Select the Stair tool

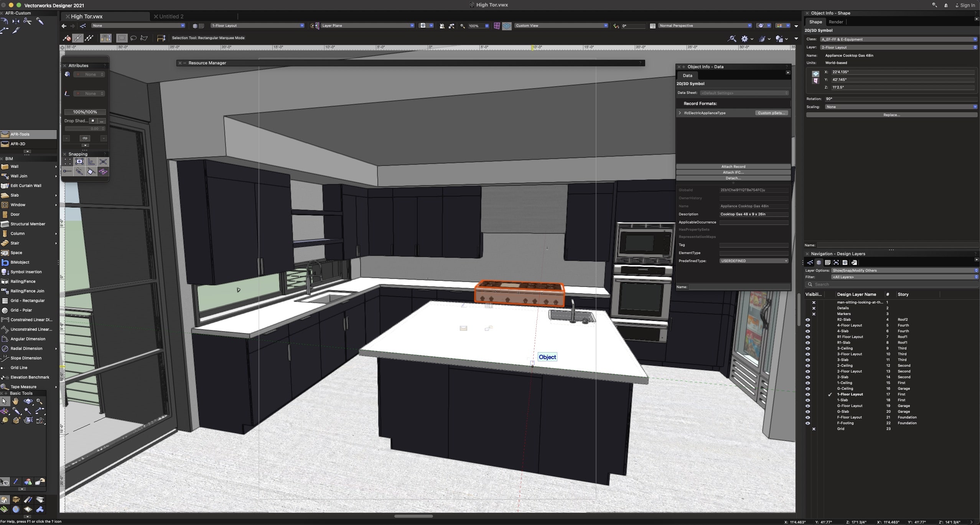click(x=15, y=243)
